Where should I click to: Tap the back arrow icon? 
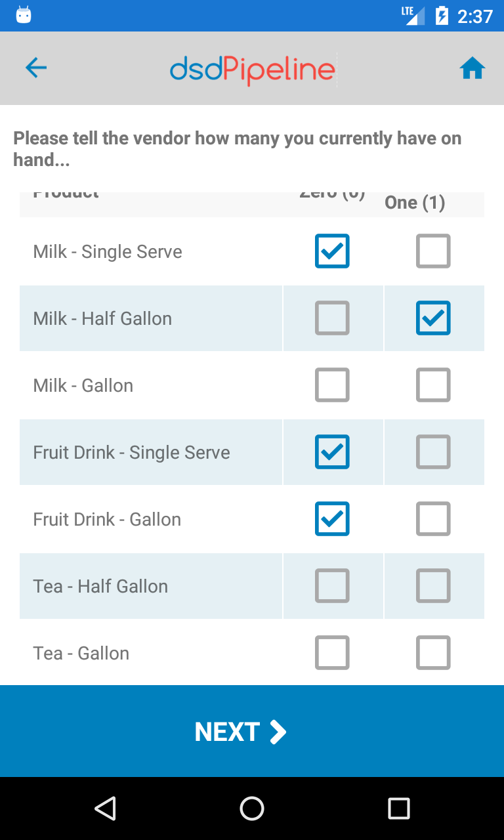pyautogui.click(x=36, y=68)
